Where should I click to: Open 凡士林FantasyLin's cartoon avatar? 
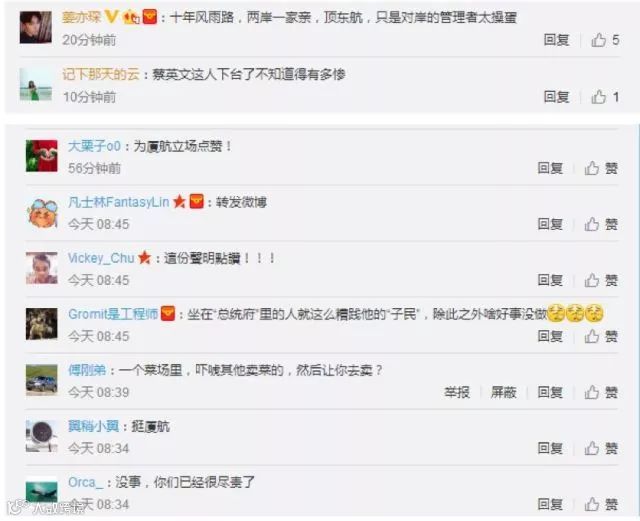point(42,212)
